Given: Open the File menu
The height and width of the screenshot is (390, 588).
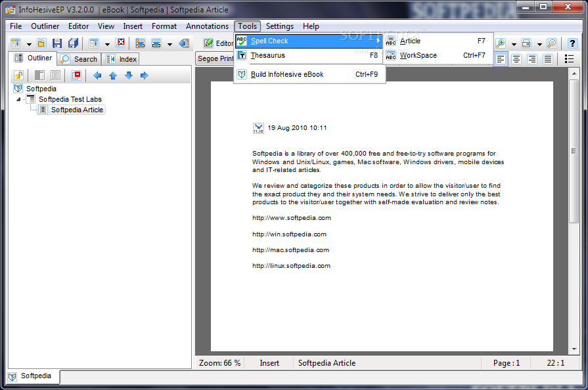Looking at the screenshot, I should tap(16, 26).
